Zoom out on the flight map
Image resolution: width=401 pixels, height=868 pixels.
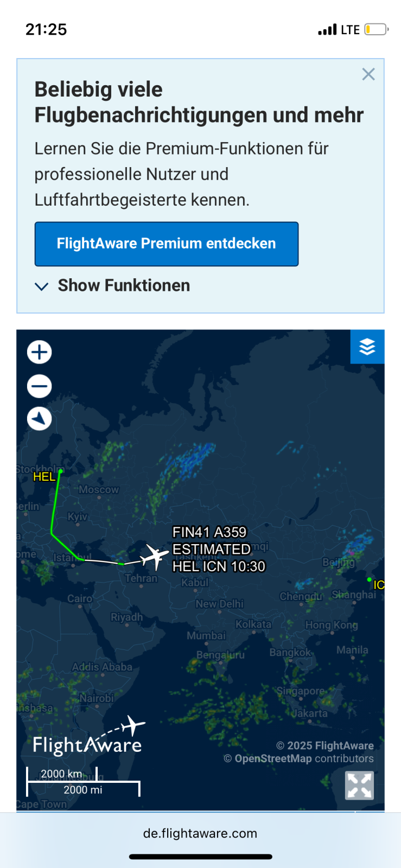pyautogui.click(x=40, y=386)
